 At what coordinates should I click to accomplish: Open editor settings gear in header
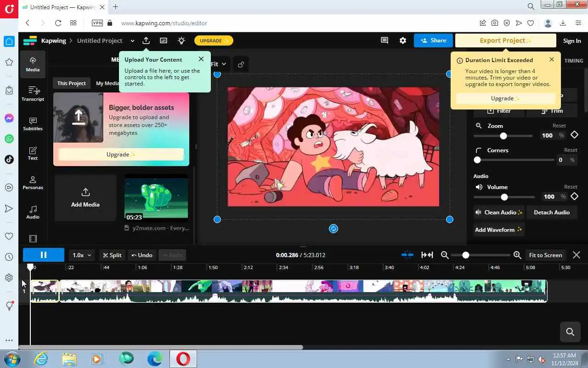click(x=403, y=40)
